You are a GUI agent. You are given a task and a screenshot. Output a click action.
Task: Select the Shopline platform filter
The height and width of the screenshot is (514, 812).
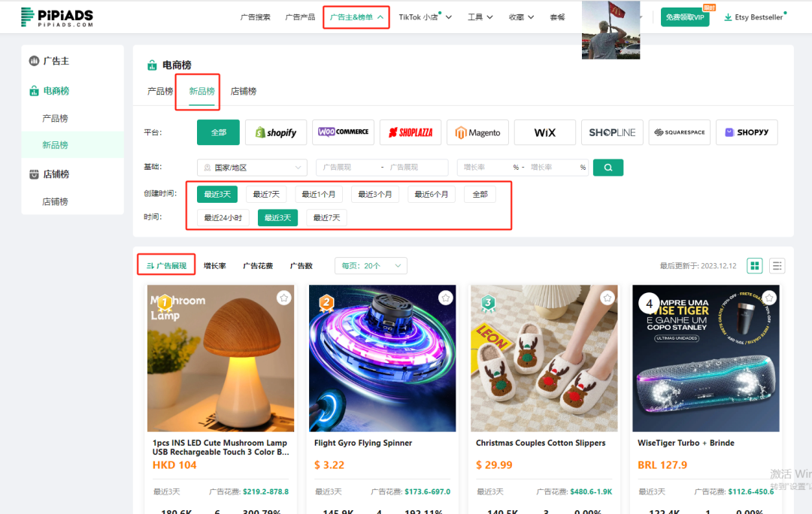(x=612, y=132)
